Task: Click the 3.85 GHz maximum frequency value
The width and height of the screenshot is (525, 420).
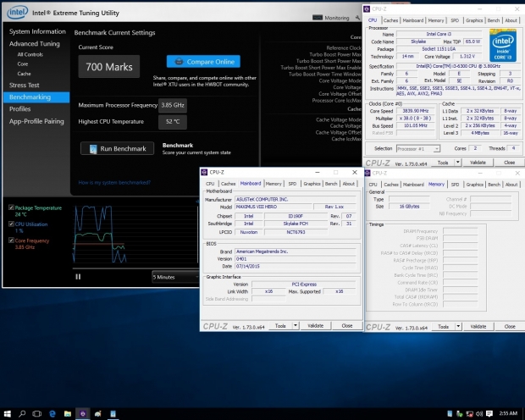Action: [173, 105]
